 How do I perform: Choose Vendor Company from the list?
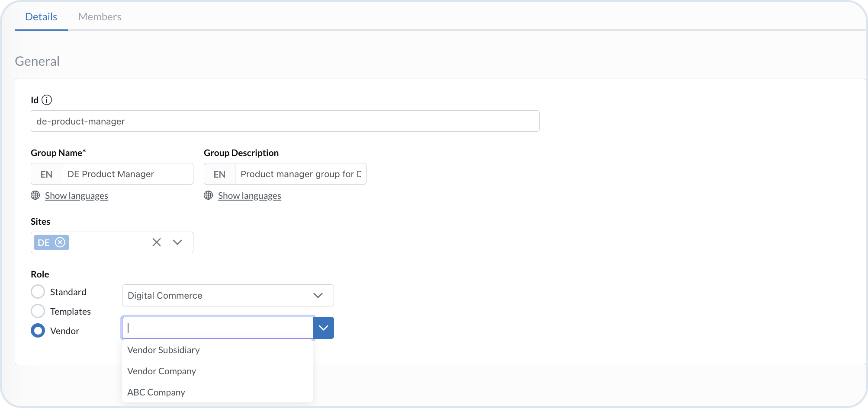162,371
